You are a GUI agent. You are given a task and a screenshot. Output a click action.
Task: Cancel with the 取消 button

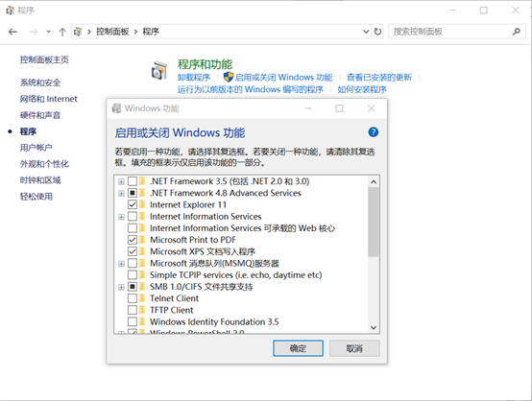tap(354, 348)
